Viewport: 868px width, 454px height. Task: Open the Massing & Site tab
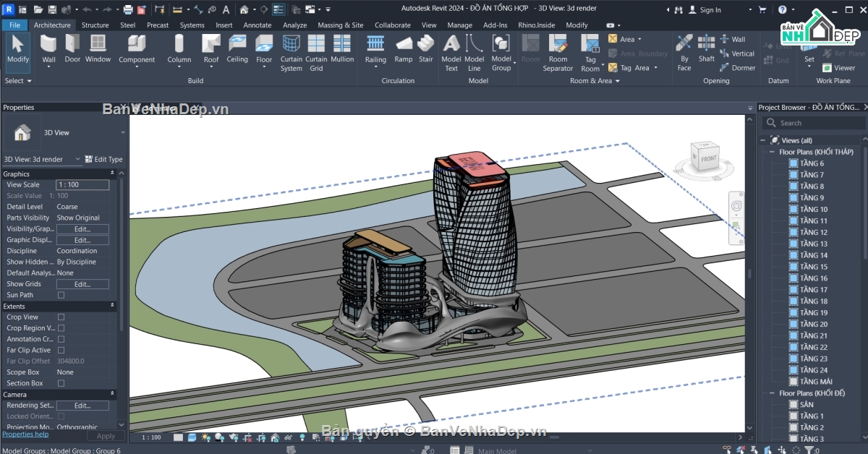tap(340, 25)
